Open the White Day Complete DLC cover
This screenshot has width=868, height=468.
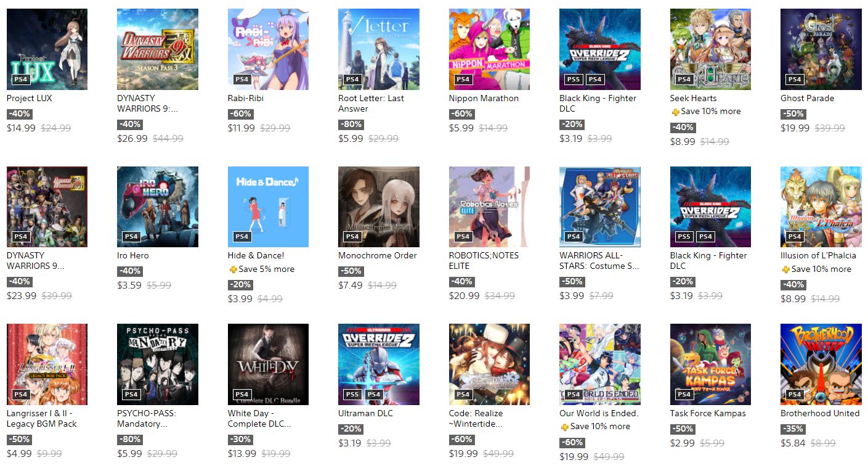(x=268, y=364)
